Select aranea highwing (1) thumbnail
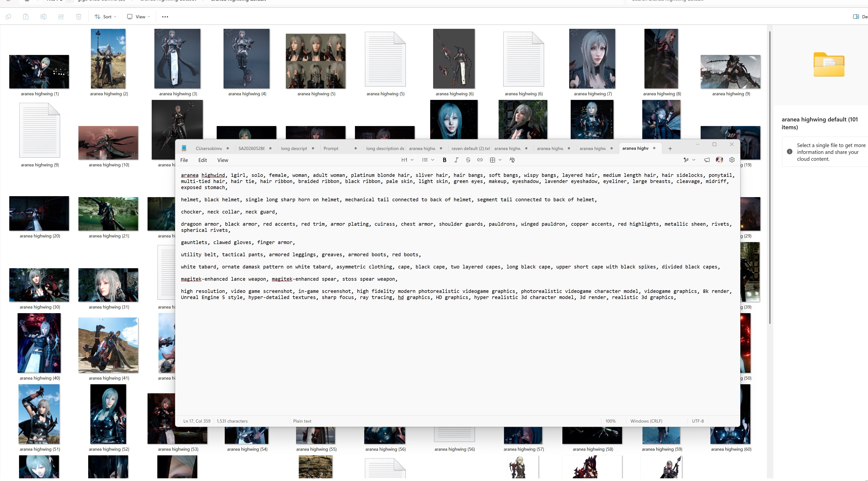The height and width of the screenshot is (481, 868). tap(39, 72)
